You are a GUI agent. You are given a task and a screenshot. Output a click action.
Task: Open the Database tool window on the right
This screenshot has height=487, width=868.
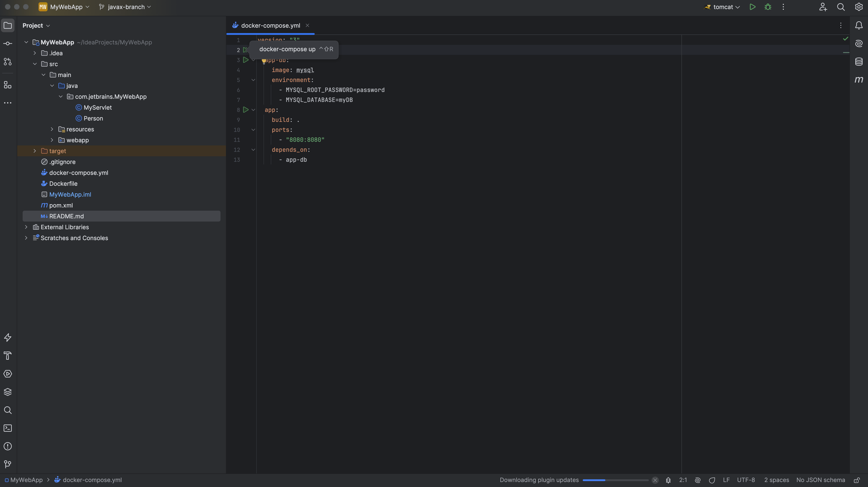coord(858,62)
